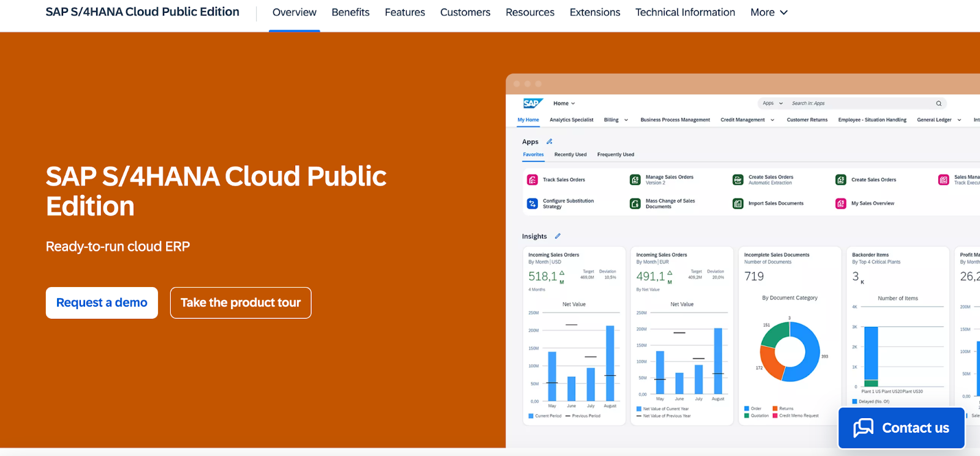Open Employee - Situation Handling tab
This screenshot has height=456, width=980.
872,120
